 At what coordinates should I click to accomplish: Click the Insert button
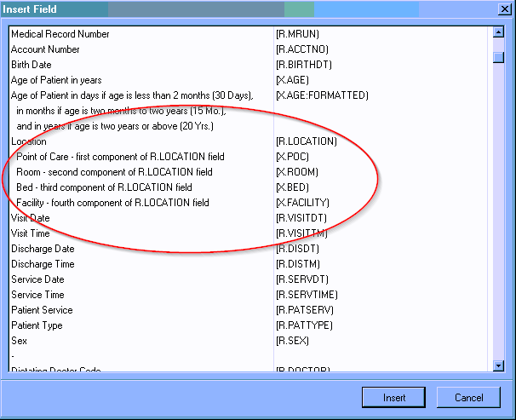[393, 397]
